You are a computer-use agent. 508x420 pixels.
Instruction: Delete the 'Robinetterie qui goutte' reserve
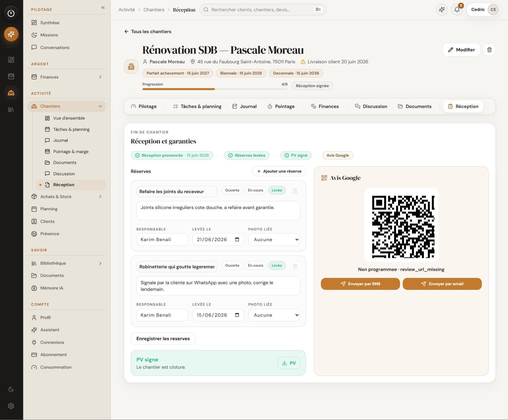tap(295, 266)
